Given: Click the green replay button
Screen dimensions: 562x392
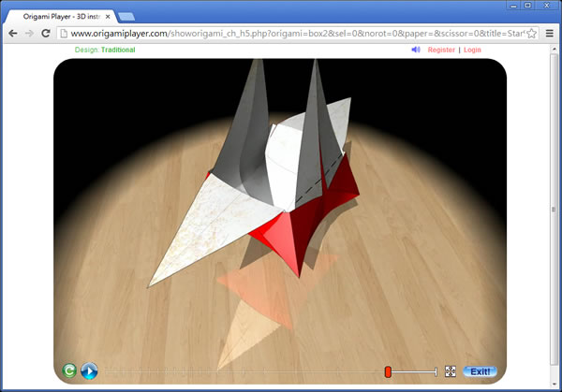Looking at the screenshot, I should (x=69, y=370).
